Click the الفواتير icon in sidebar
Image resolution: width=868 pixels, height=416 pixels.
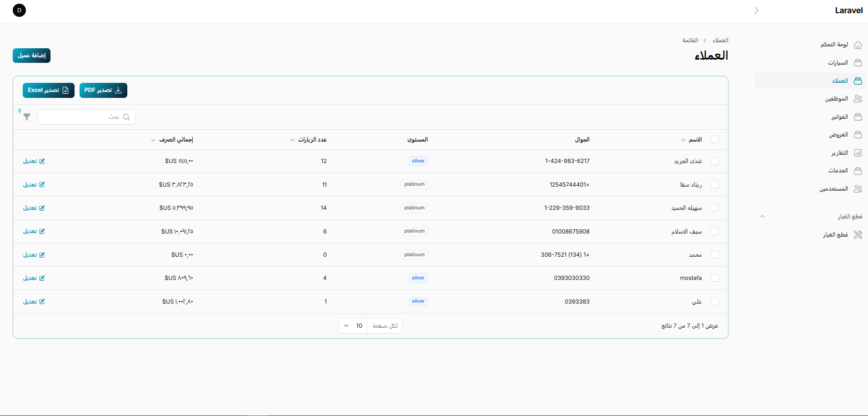(x=858, y=117)
